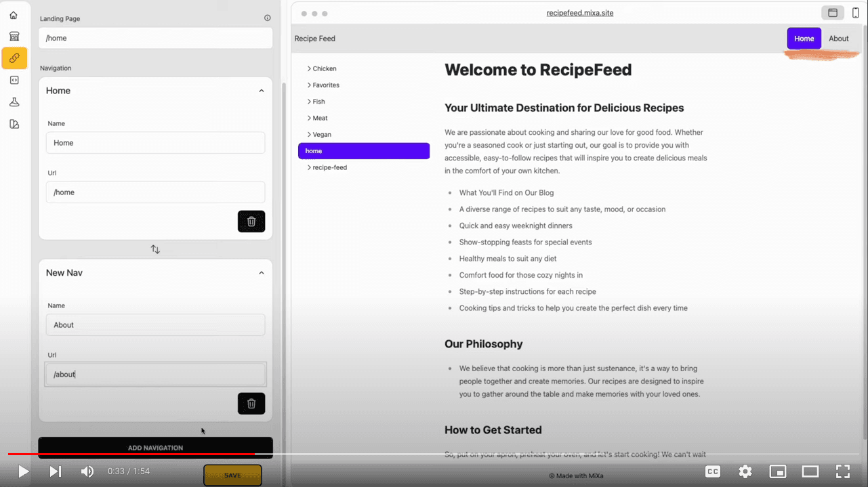Viewport: 868px width, 487px height.
Task: Select the flask experiments icon
Action: click(x=14, y=102)
